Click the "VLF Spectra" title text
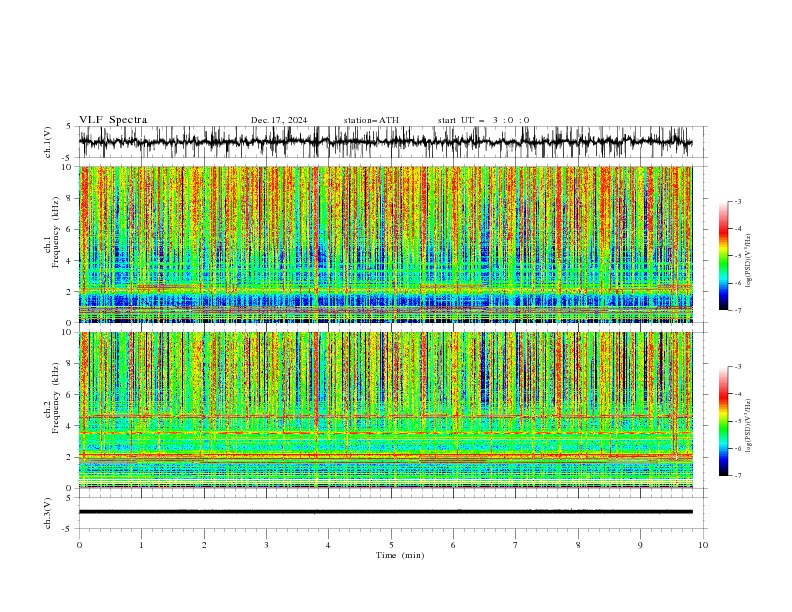This screenshot has height=612, width=792. coord(113,120)
